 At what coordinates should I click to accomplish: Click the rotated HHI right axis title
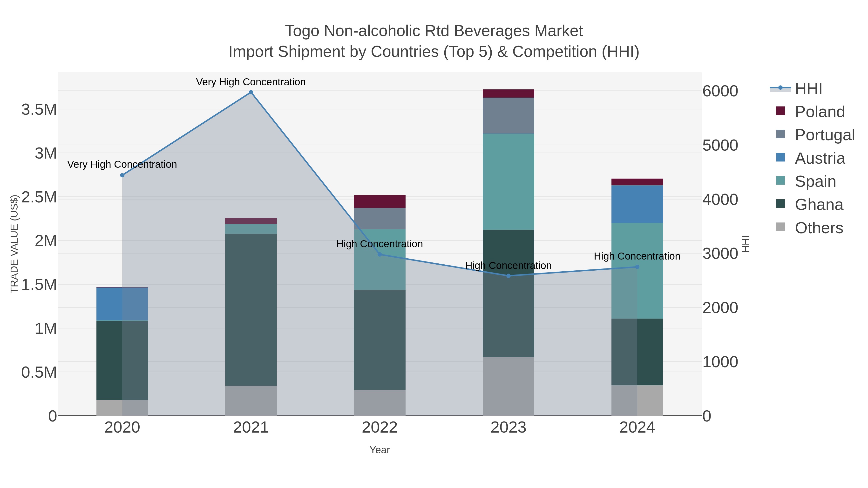pyautogui.click(x=746, y=244)
